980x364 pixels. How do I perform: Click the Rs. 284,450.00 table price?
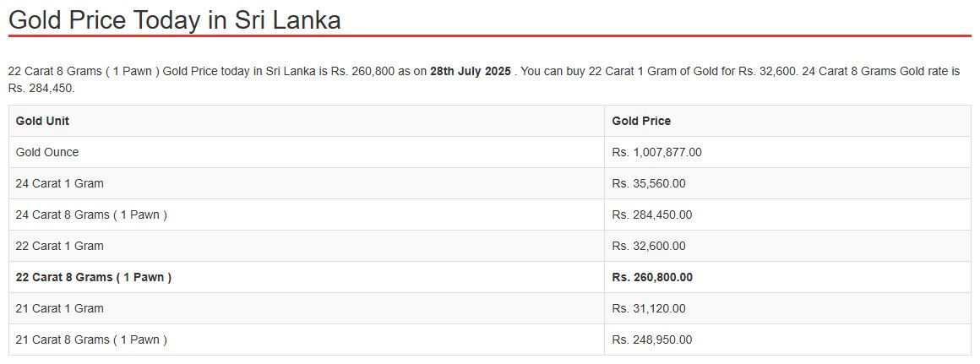[x=652, y=215]
